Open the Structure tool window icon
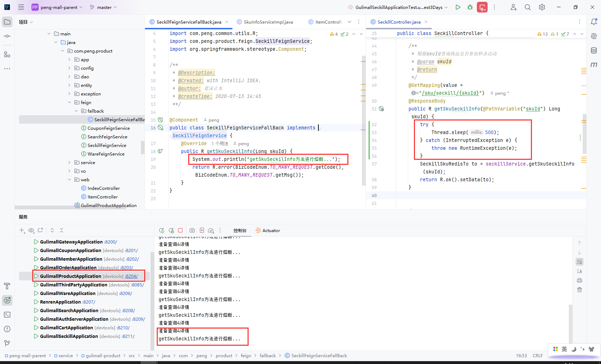Screen dimensions: 601x364 pos(7,54)
